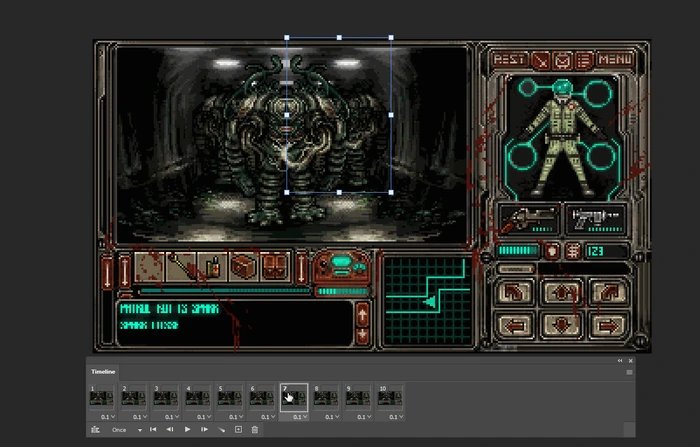The width and height of the screenshot is (700, 447).
Task: Jump to the first animation frame
Action: coord(153,429)
